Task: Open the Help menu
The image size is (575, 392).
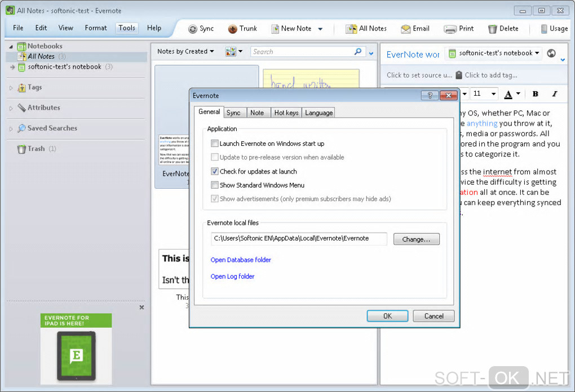Action: pos(154,28)
